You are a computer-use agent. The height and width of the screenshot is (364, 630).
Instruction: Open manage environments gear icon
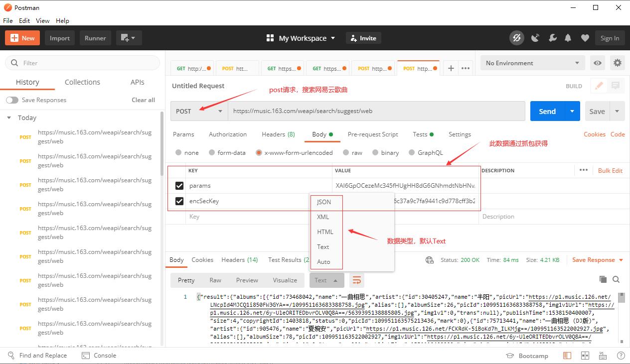click(x=618, y=63)
